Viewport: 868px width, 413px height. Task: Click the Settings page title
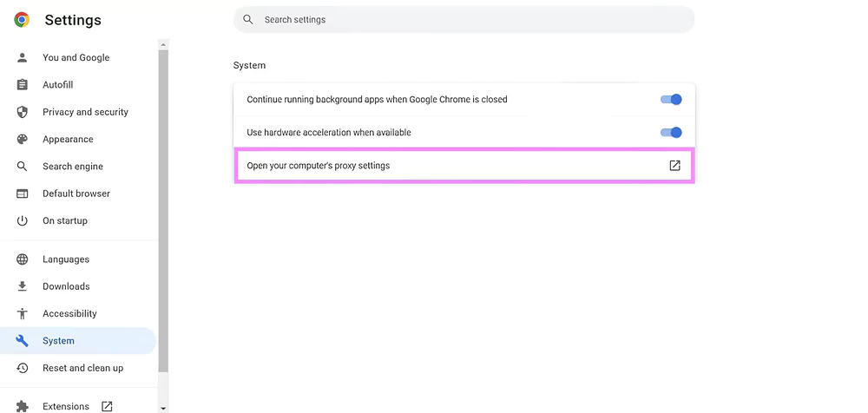tap(73, 20)
